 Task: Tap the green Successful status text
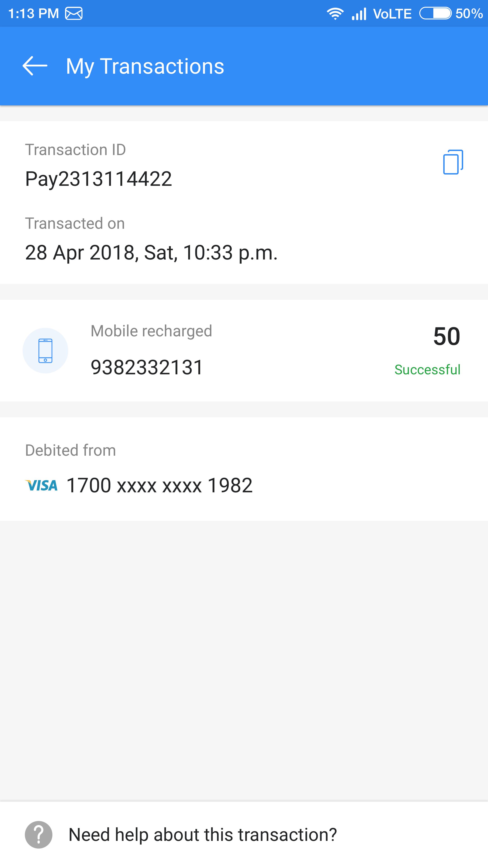pos(427,370)
